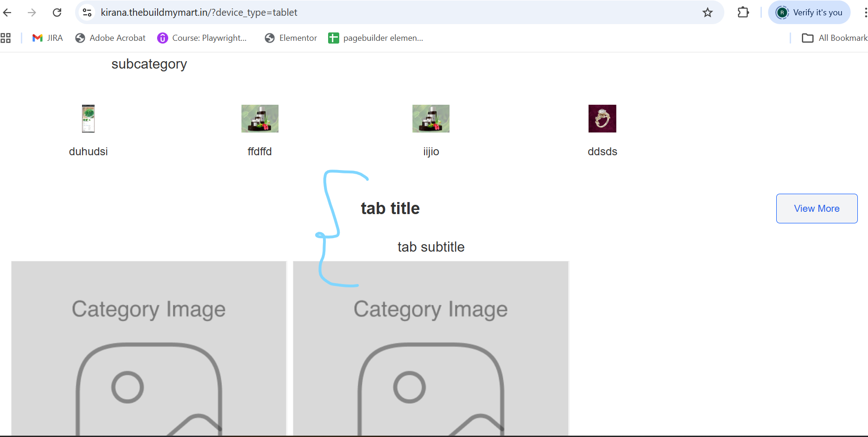Select the duhudsi subcategory thumbnail

click(x=88, y=119)
